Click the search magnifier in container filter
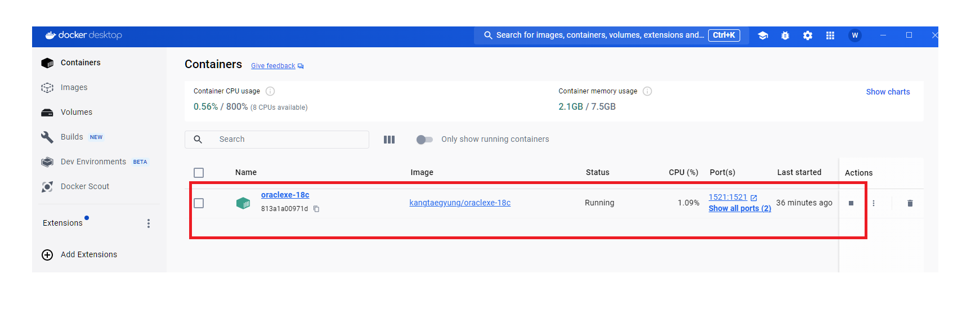Screen dimensions: 980x309 click(x=198, y=139)
